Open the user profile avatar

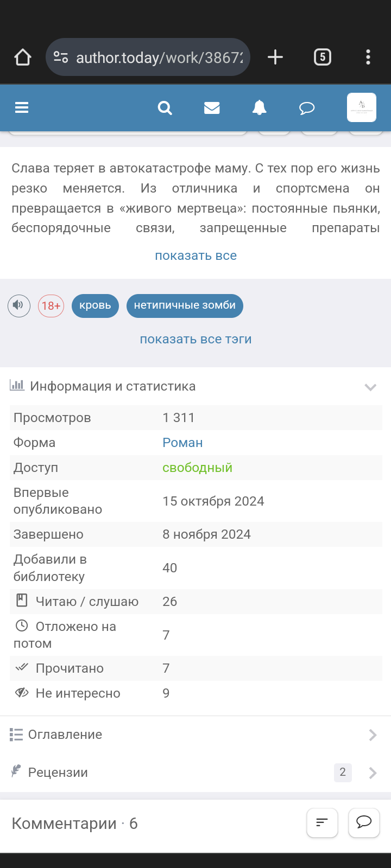pos(361,107)
